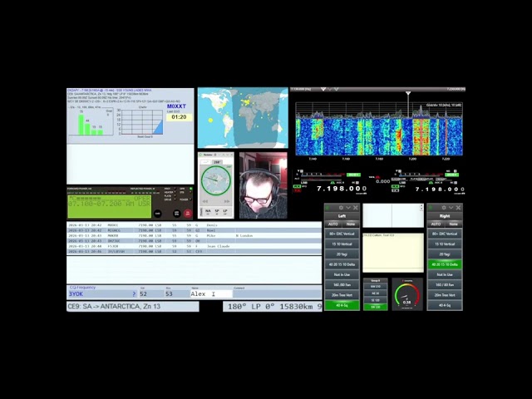Choose NW direction in four-square group
Screen dimensions: 532x399
(x=375, y=287)
